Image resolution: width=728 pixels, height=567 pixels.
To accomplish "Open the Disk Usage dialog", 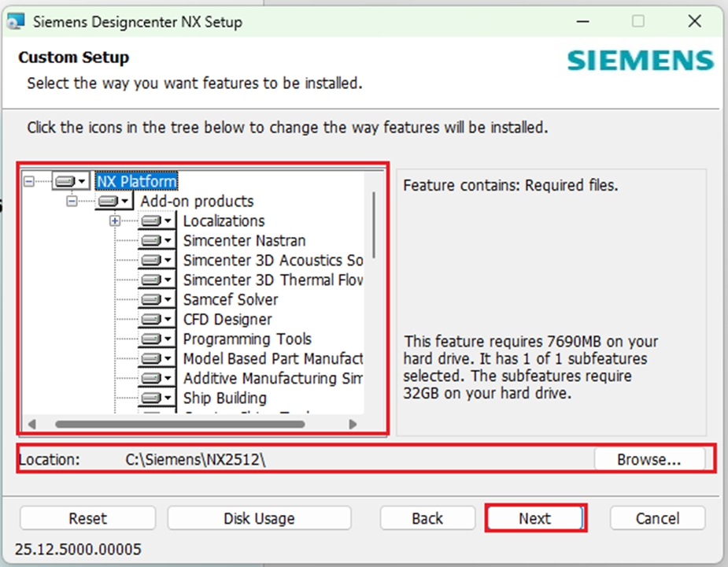I will coord(259,518).
